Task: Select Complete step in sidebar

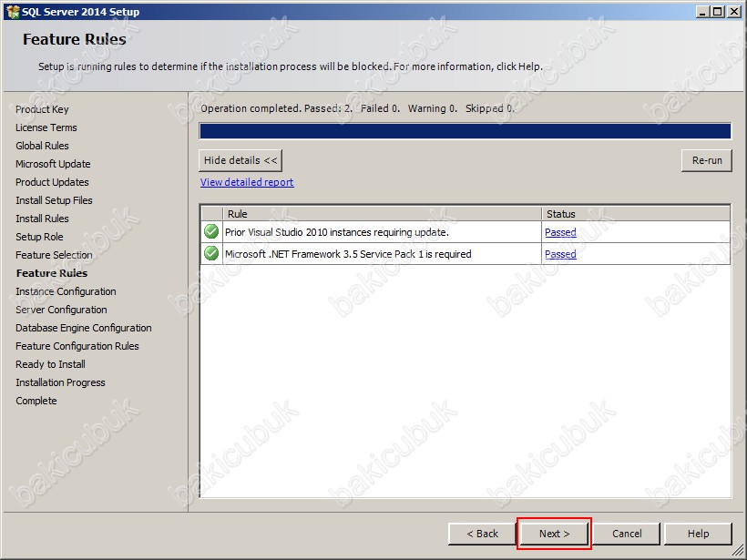Action: tap(36, 401)
